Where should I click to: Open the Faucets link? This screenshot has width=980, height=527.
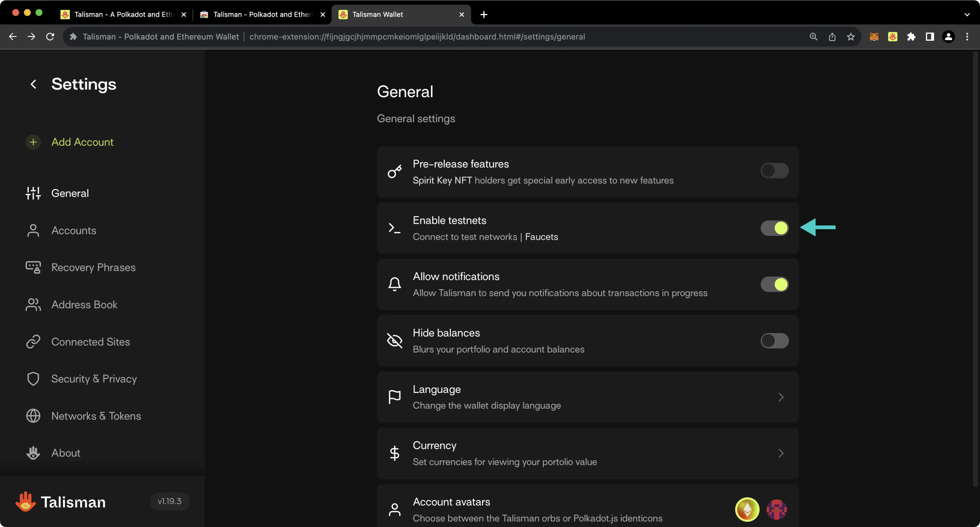point(541,237)
